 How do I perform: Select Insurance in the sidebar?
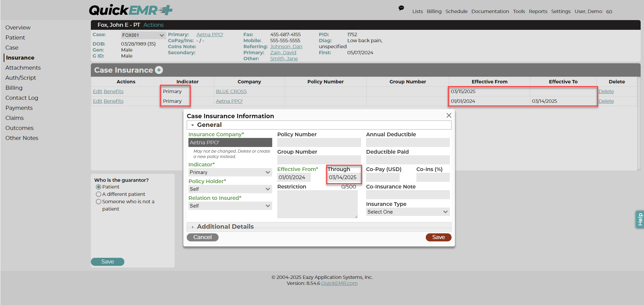click(x=20, y=58)
